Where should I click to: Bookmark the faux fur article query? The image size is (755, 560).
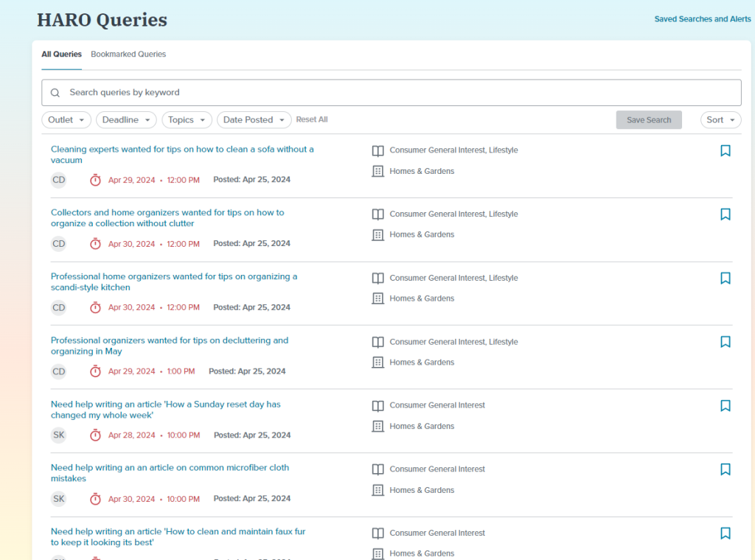pos(726,533)
